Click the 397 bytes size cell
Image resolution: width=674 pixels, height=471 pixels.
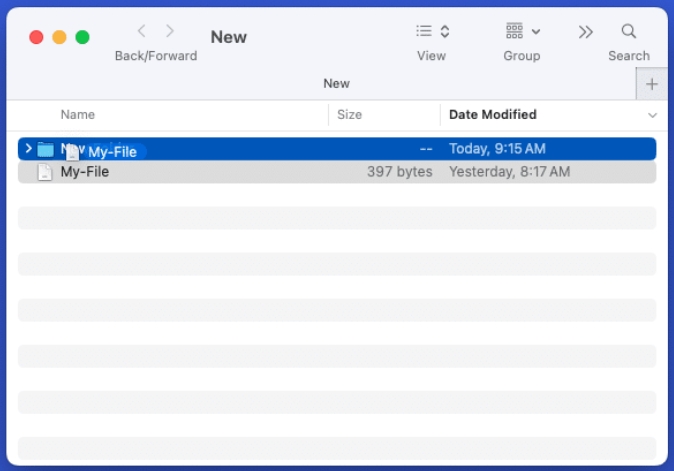coord(399,172)
